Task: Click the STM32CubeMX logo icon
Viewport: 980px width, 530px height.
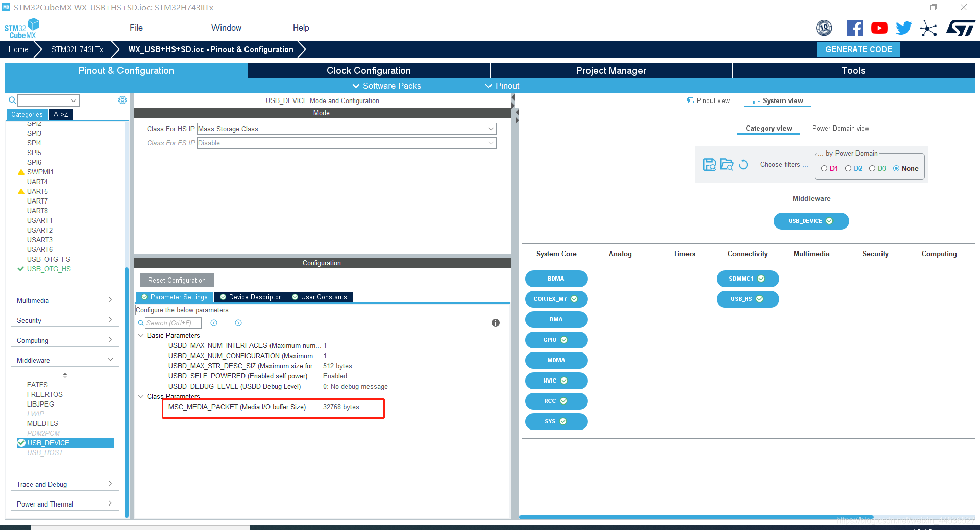Action: point(21,28)
